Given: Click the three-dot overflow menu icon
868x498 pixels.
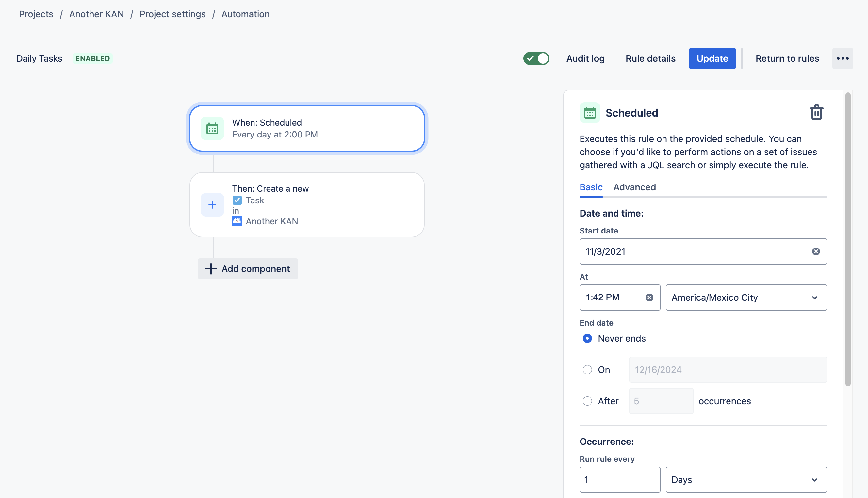Looking at the screenshot, I should click(x=843, y=58).
